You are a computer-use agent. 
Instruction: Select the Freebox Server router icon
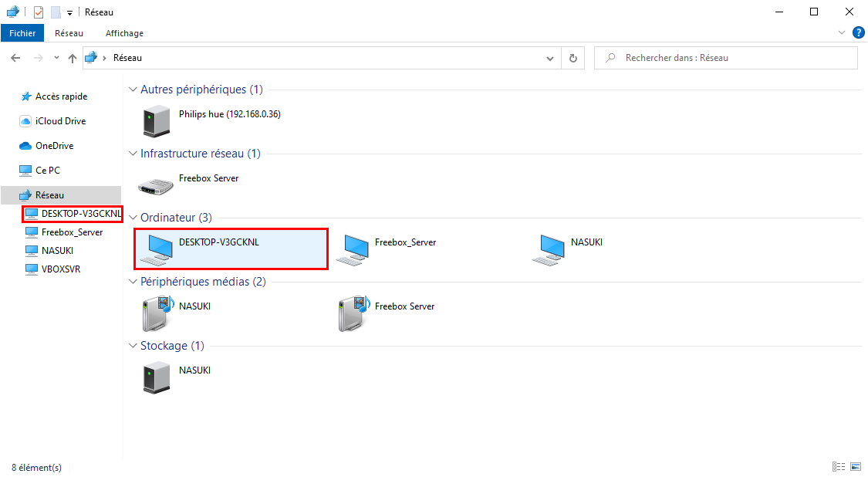(156, 186)
